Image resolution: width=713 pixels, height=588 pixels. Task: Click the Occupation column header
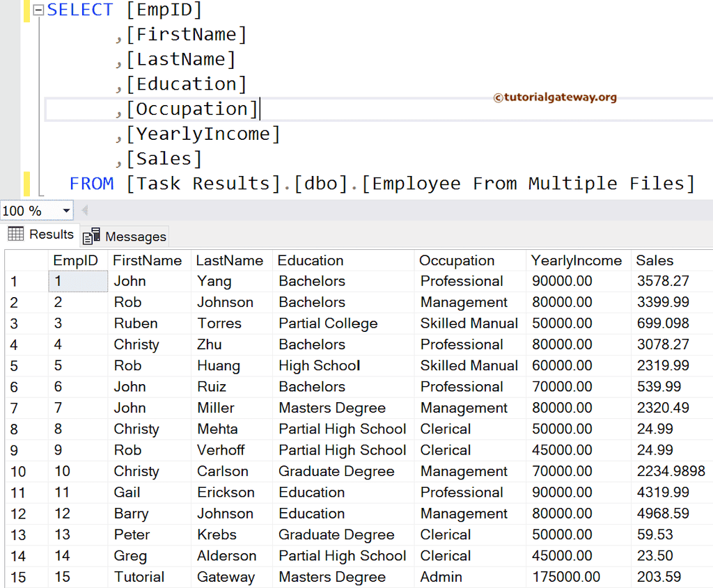coord(456,260)
